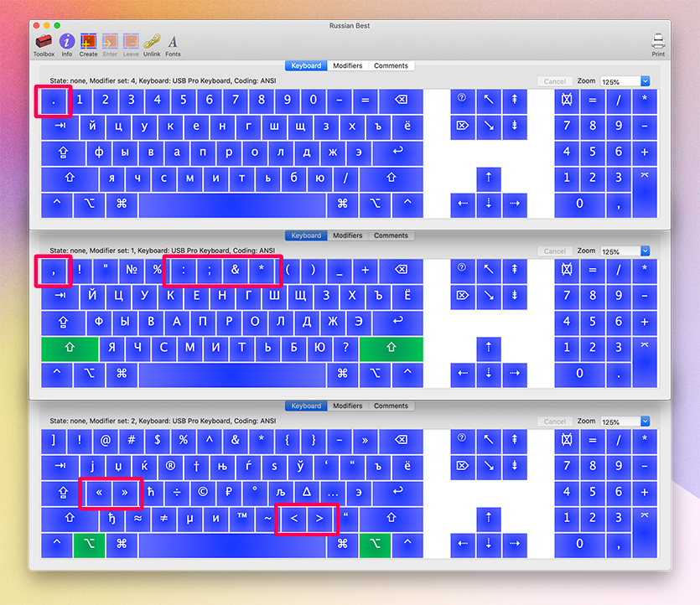Open Zoom dropdown in modifier set 4 pane
Viewport: 700px width, 605px height.
coord(645,81)
